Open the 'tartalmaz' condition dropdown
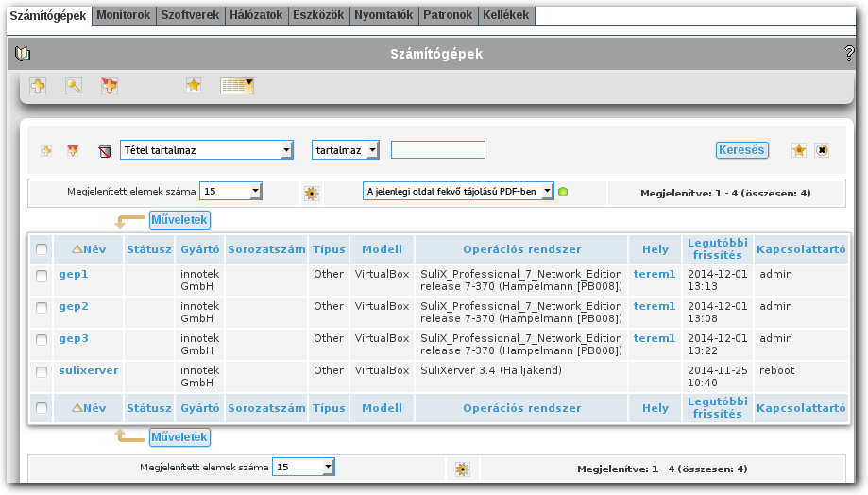This screenshot has height=495, width=868. (x=346, y=150)
